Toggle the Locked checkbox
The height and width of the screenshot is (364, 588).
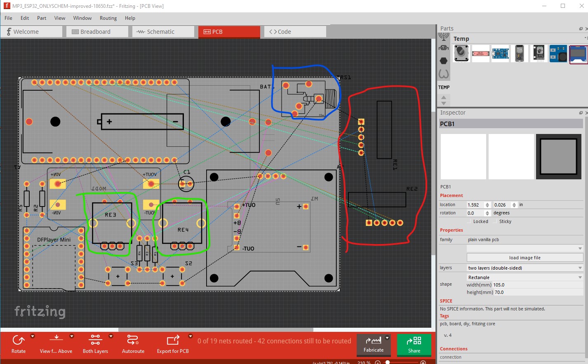[x=470, y=221]
